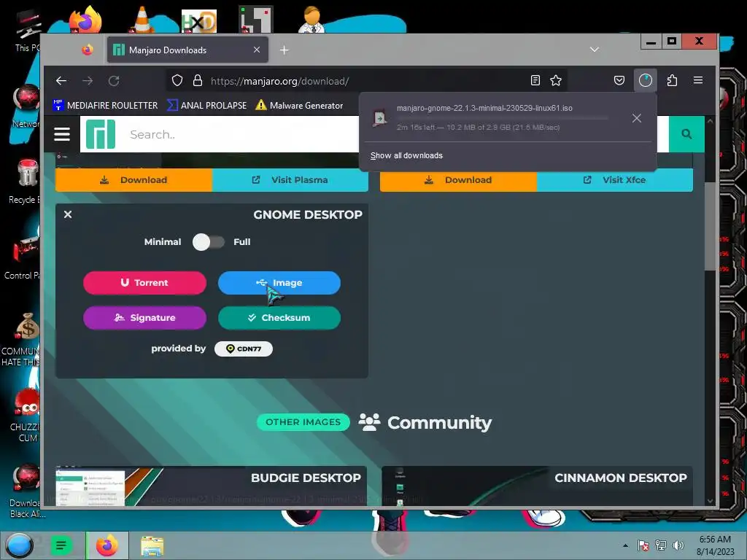Click the scrollbar down arrow
The height and width of the screenshot is (560, 747).
[x=710, y=501]
